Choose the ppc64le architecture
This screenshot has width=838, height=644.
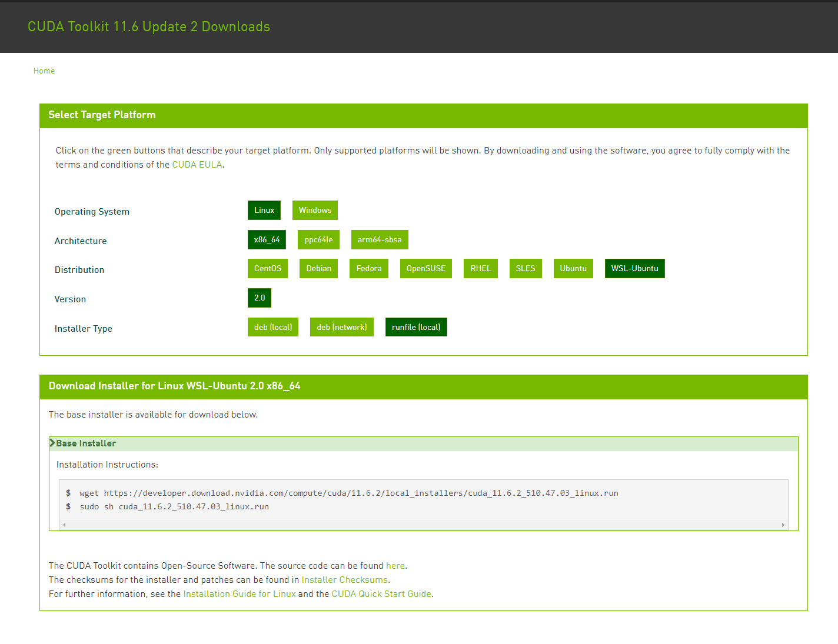pyautogui.click(x=318, y=239)
